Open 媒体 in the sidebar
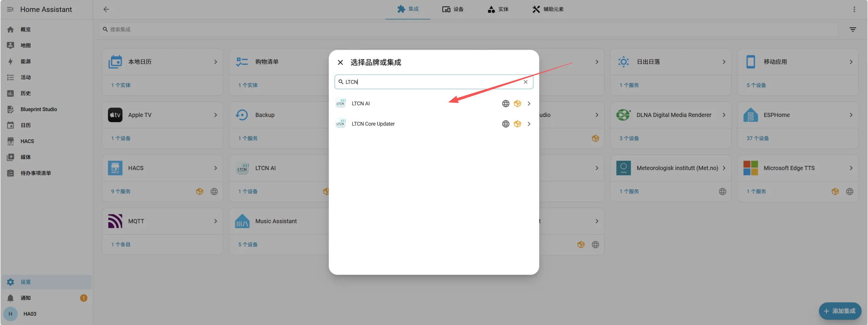This screenshot has width=868, height=325. tap(46, 157)
